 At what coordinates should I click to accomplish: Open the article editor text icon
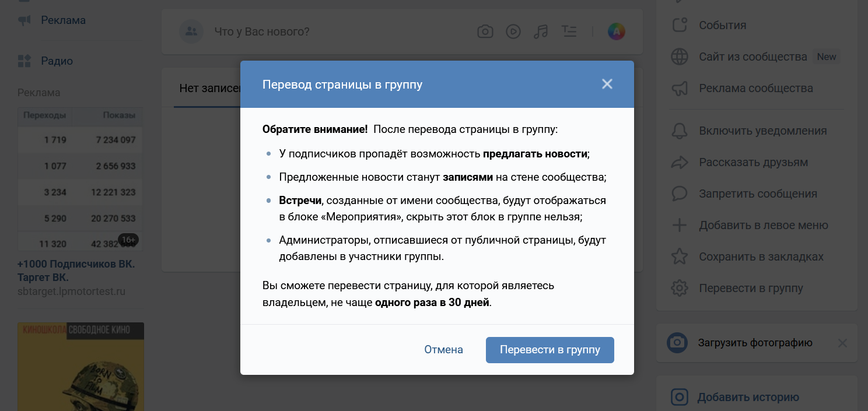click(569, 31)
